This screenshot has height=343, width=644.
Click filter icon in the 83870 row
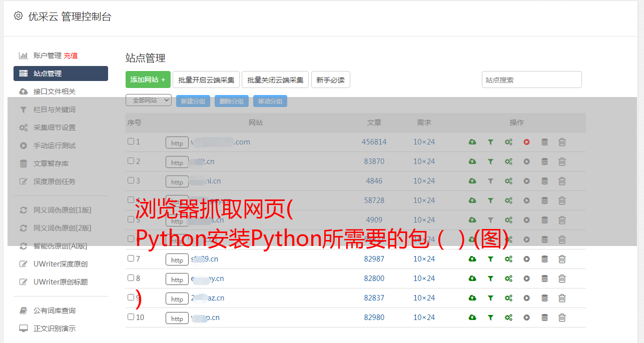click(x=490, y=161)
